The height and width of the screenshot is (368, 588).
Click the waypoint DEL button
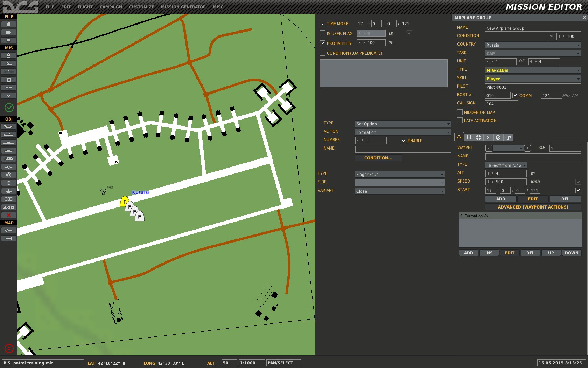(x=565, y=199)
